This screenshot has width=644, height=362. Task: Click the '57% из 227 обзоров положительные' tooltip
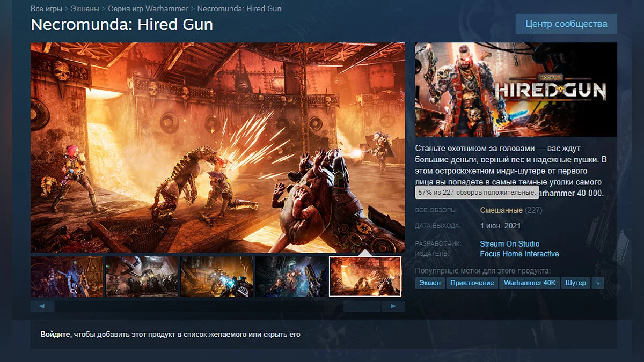[x=477, y=193]
